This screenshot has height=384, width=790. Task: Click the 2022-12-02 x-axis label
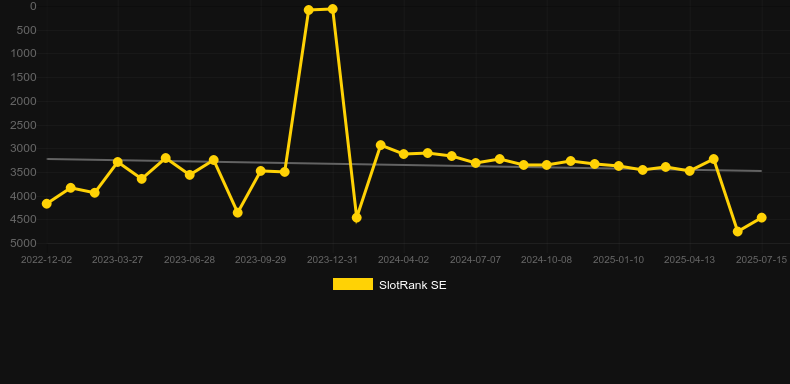pyautogui.click(x=46, y=260)
